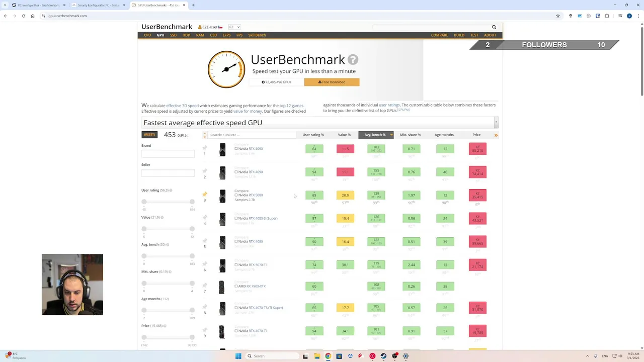Adjust the Value range slider

point(168,229)
